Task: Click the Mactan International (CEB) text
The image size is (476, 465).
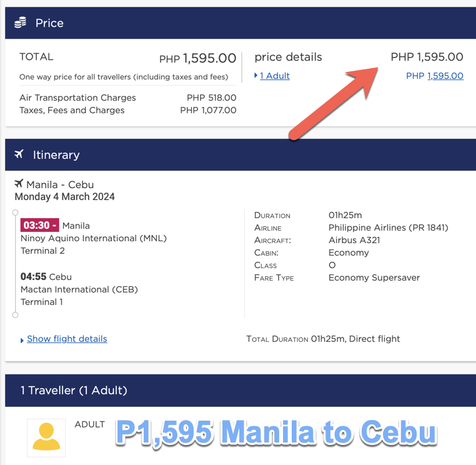Action: coord(79,289)
